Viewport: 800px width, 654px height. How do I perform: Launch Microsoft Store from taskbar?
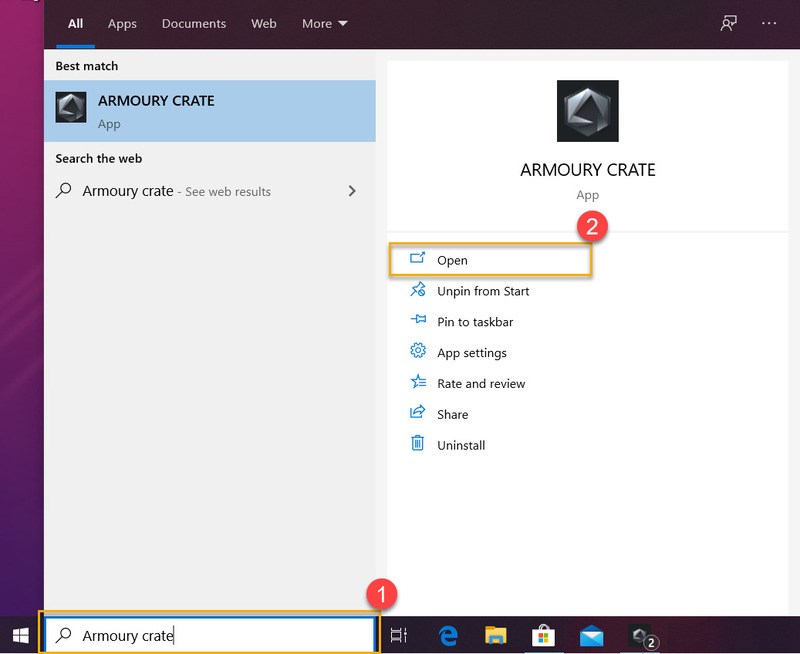click(543, 634)
